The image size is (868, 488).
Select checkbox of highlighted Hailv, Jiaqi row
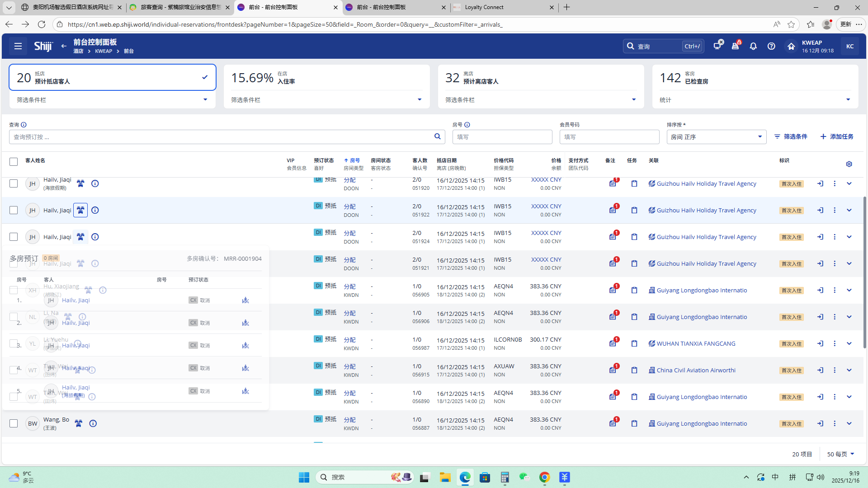[14, 210]
